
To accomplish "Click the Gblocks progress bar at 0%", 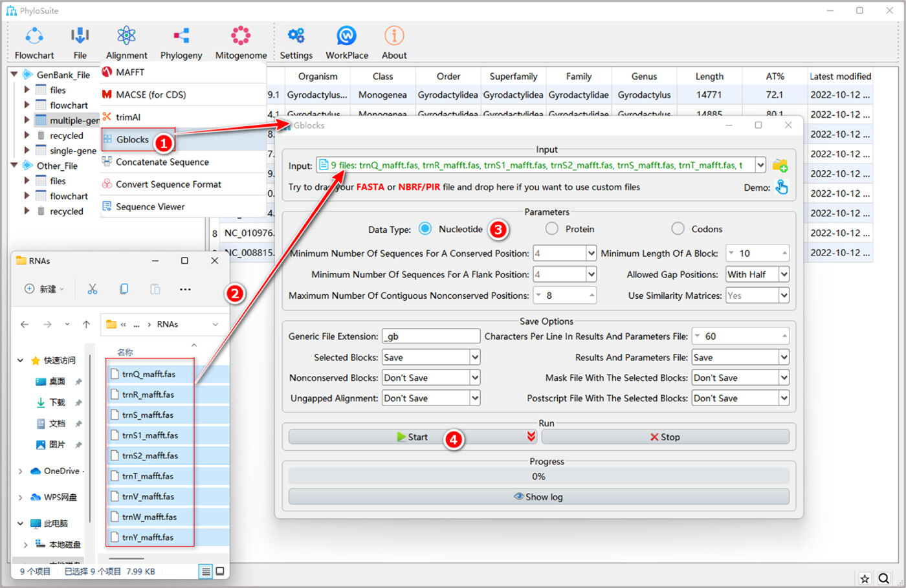I will tap(538, 476).
